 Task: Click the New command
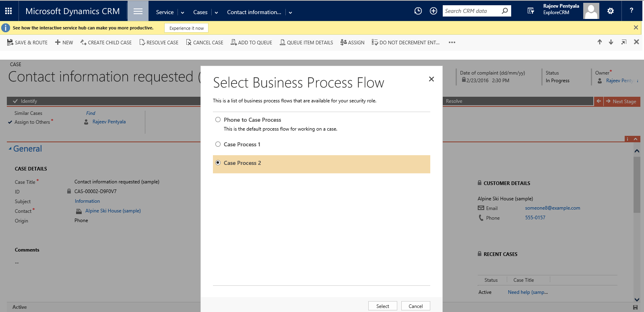click(x=64, y=42)
